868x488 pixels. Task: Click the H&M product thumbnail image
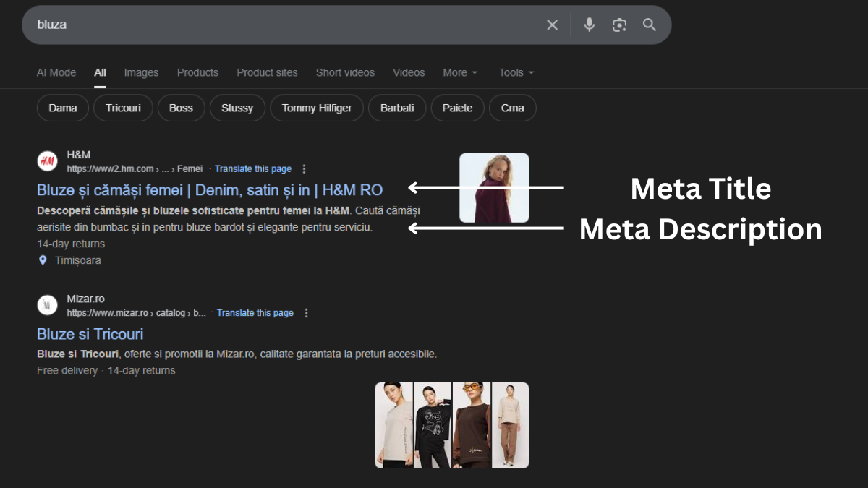point(494,188)
